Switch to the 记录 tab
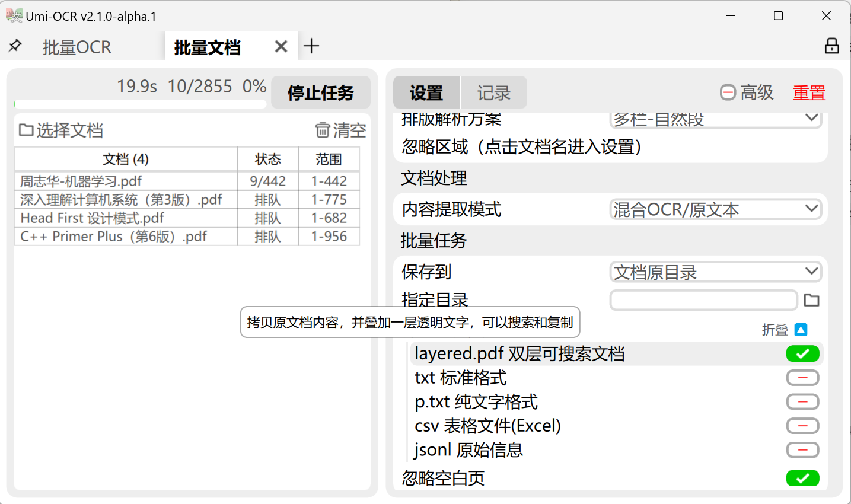851x504 pixels. pyautogui.click(x=493, y=92)
